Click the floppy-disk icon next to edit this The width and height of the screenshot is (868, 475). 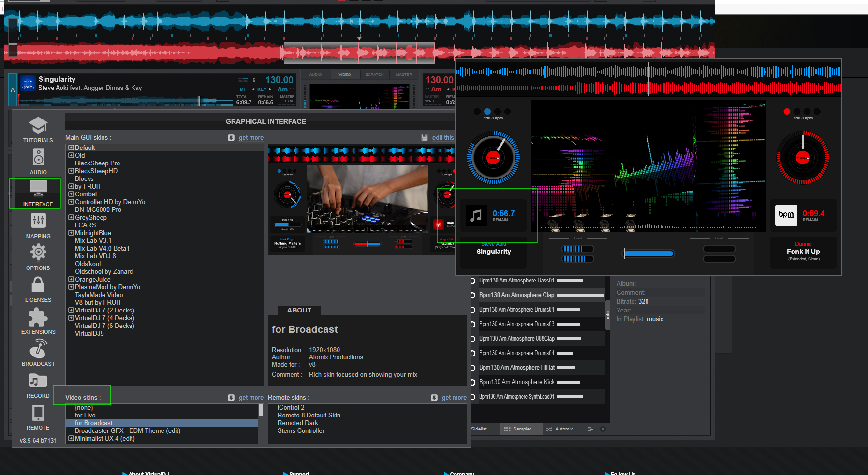tap(425, 138)
